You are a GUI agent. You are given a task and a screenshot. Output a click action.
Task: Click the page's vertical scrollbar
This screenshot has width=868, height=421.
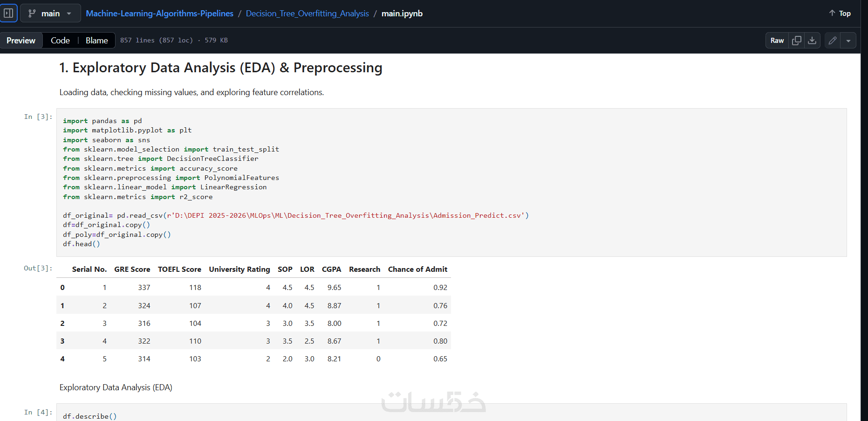(x=864, y=210)
